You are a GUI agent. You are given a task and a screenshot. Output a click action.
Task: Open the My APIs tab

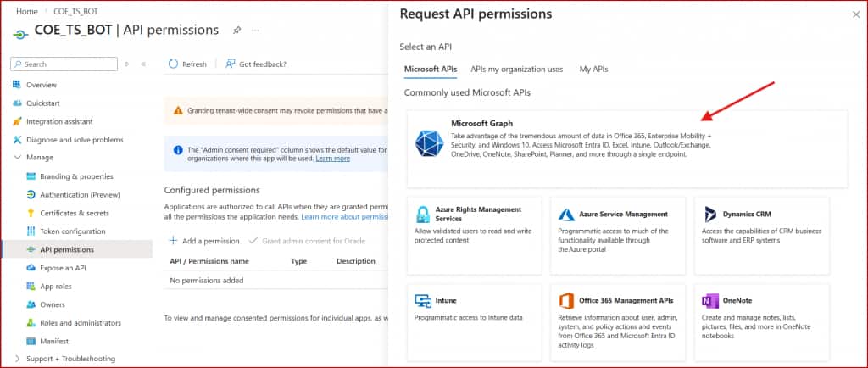[x=593, y=69]
